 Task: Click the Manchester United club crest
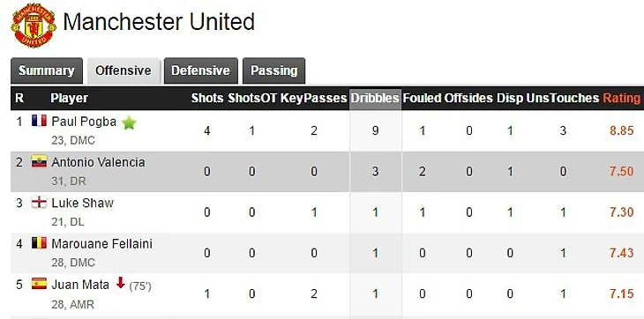[x=34, y=25]
